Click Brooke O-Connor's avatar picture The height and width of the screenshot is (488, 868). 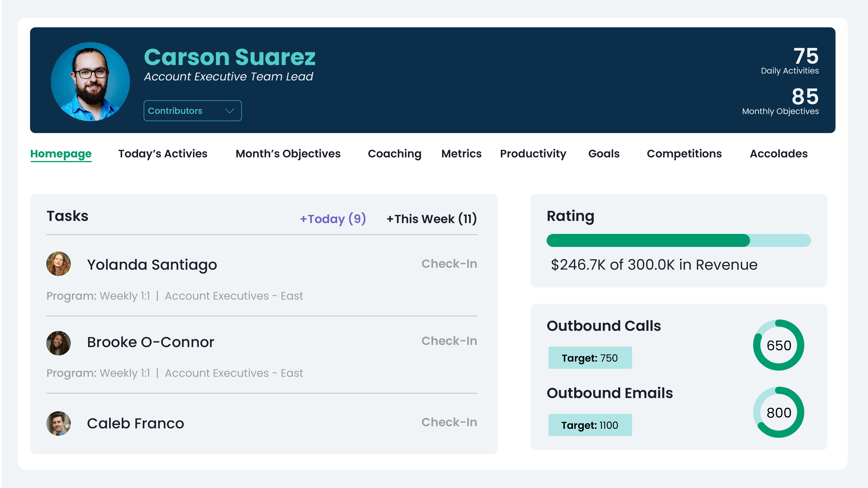point(59,343)
